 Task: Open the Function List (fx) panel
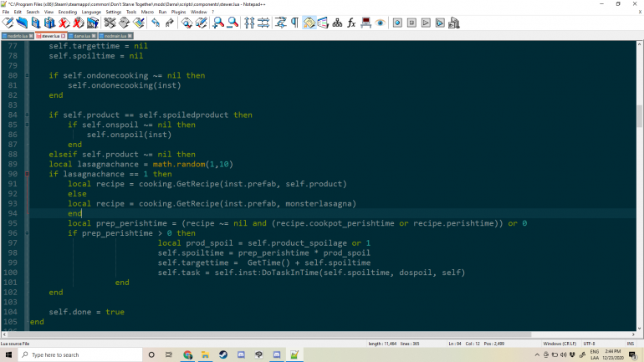351,23
